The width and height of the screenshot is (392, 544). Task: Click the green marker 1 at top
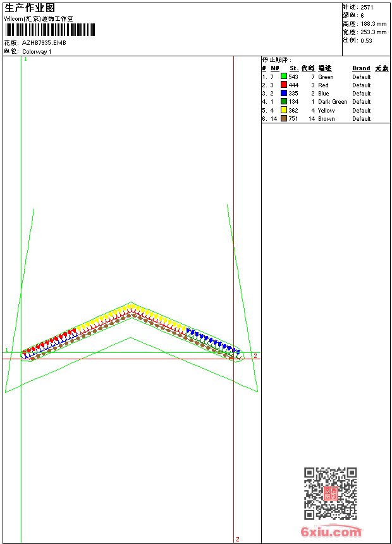(25, 59)
